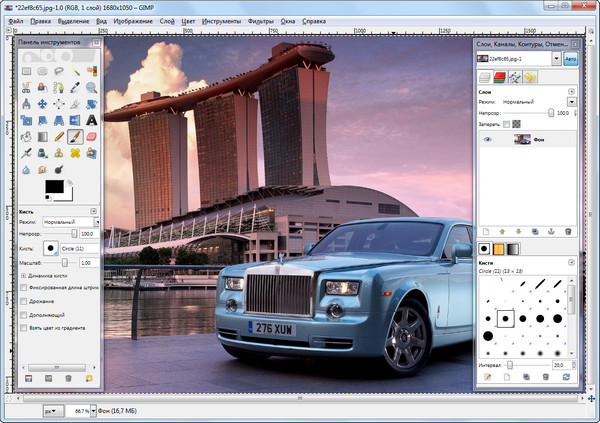Hide the Фон layer via eye icon
This screenshot has width=600, height=423.
(x=487, y=141)
